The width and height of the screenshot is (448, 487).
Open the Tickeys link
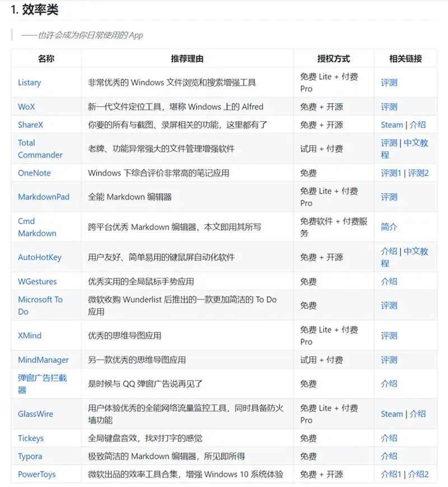click(x=31, y=438)
